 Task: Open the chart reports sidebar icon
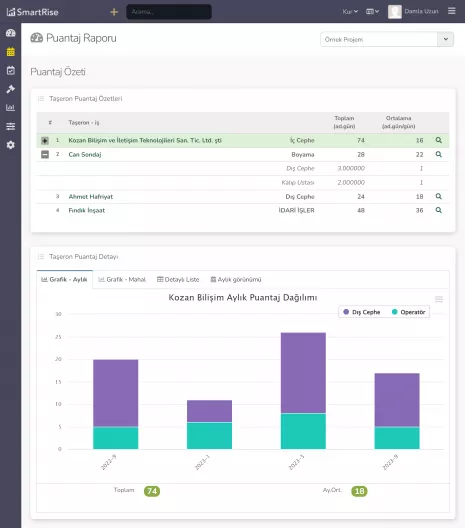click(10, 107)
